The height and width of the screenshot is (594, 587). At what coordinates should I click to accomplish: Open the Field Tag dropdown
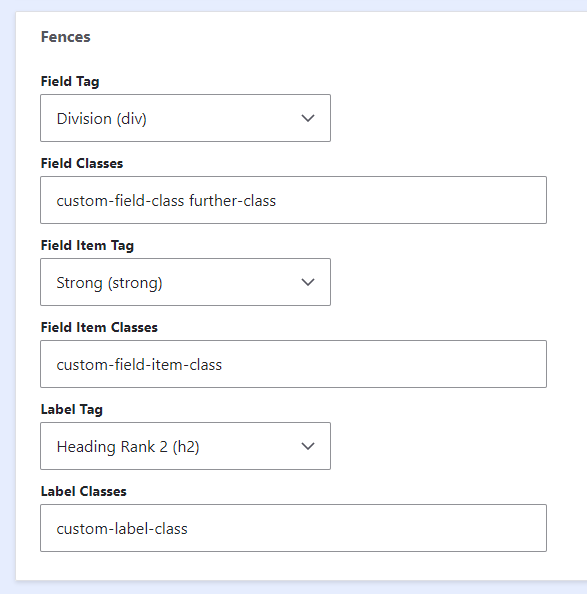[185, 118]
